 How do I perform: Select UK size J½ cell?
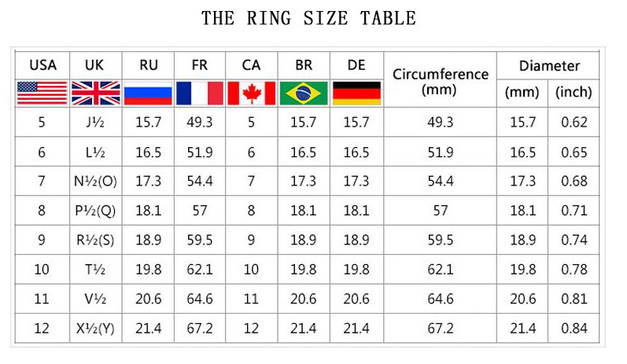(94, 122)
